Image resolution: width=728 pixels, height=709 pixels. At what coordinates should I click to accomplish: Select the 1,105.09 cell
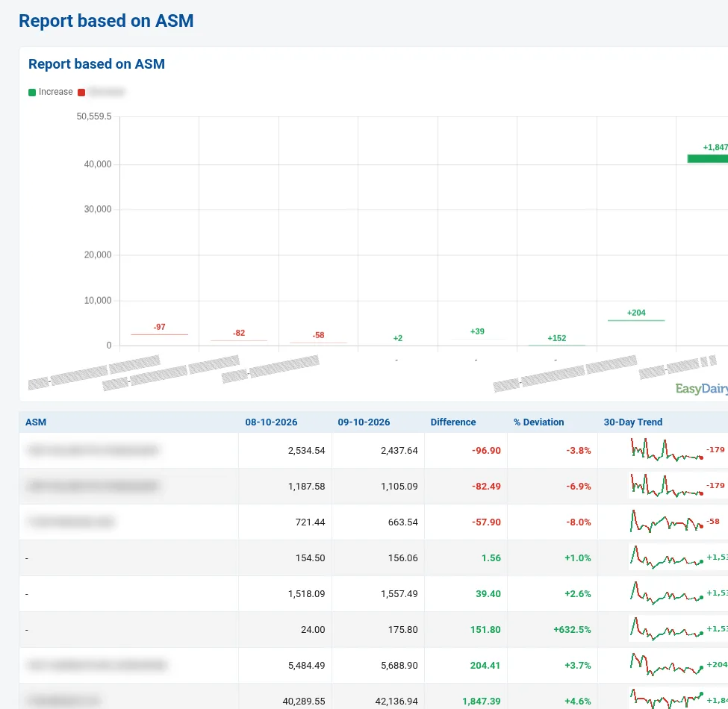point(378,487)
